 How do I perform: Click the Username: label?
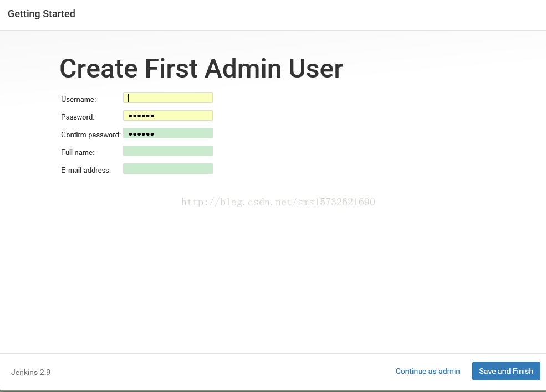[x=78, y=100]
